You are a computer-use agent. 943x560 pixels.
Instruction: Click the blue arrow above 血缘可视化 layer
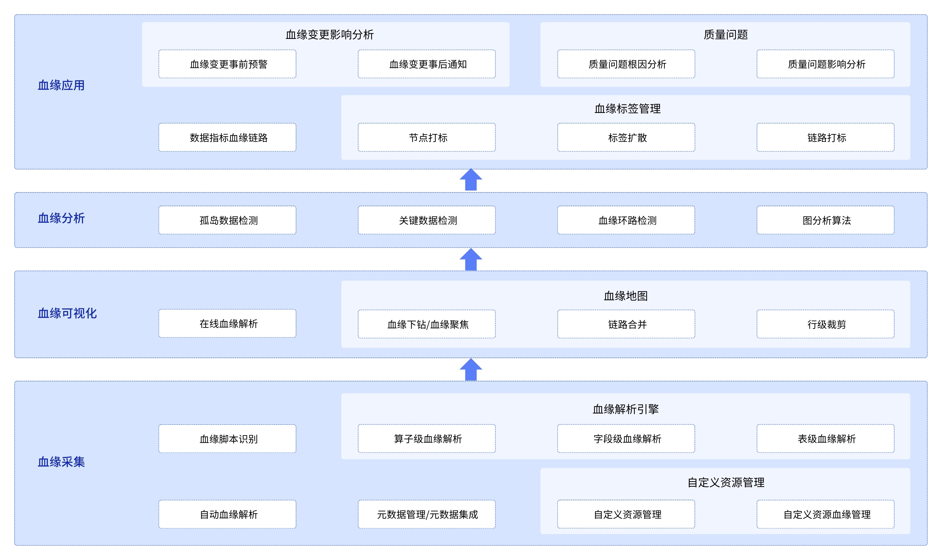click(x=471, y=260)
